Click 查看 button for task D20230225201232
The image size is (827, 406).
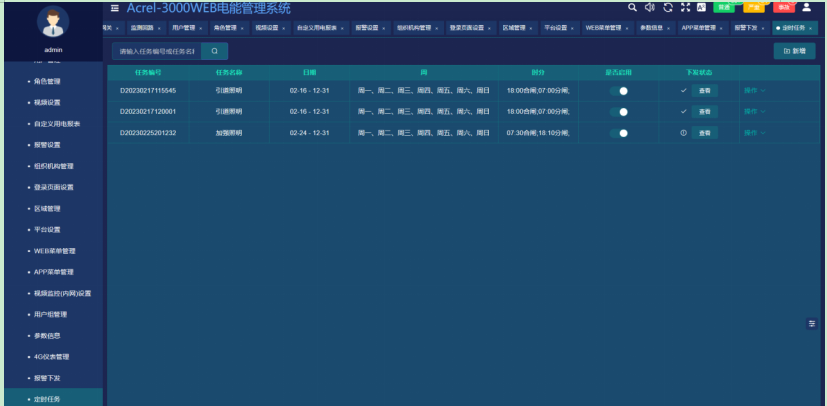704,132
